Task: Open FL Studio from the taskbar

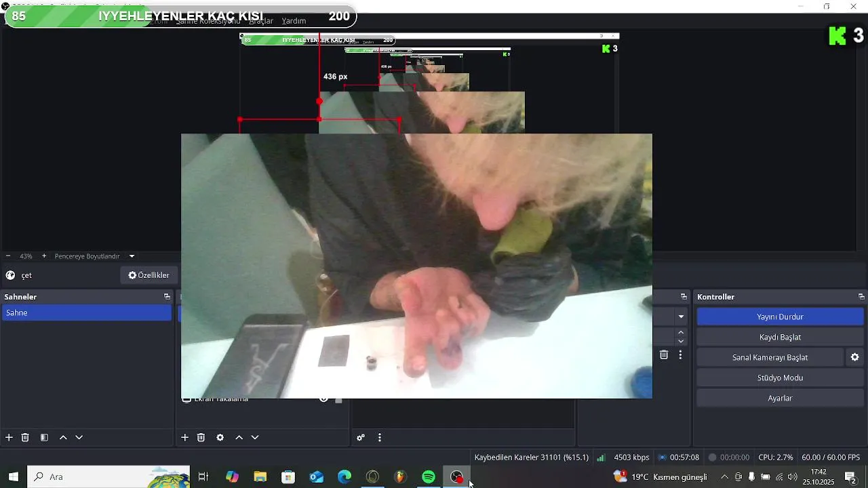Action: coord(400,477)
